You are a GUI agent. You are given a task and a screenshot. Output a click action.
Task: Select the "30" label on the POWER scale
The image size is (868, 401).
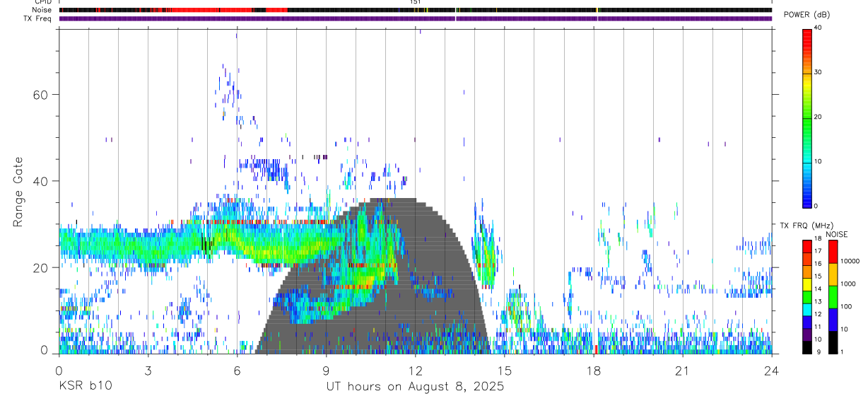point(818,72)
